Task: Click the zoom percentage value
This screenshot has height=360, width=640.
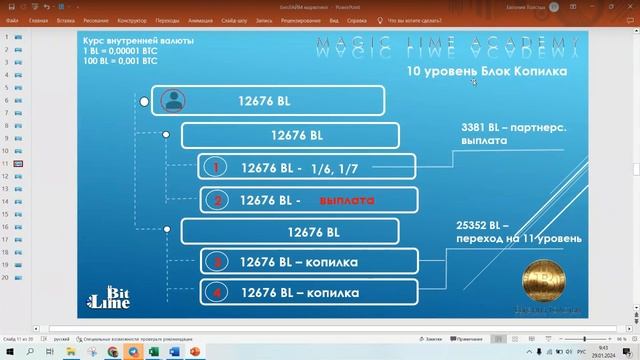Action: [622, 339]
